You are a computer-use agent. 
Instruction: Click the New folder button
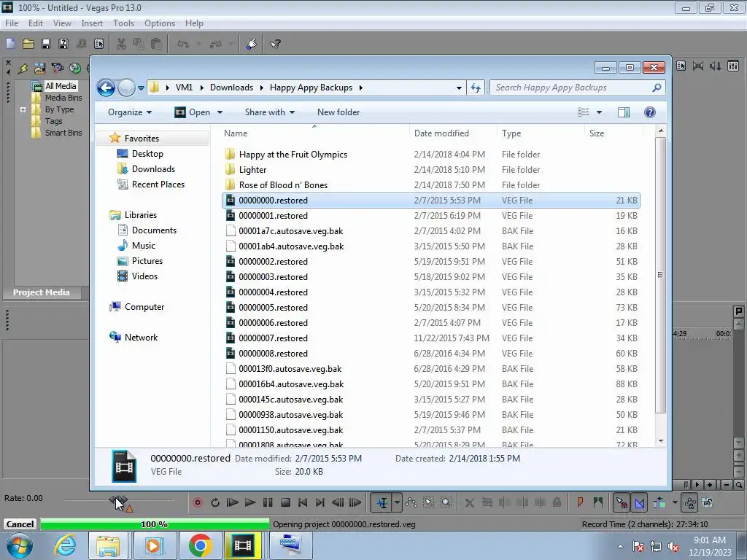(x=338, y=112)
